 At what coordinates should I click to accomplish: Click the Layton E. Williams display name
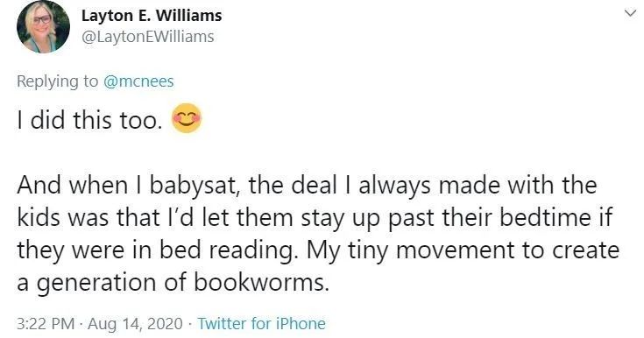coord(152,16)
